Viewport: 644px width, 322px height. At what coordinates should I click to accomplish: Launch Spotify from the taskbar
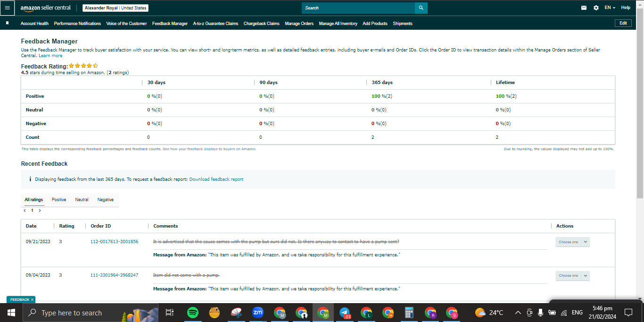[192, 313]
